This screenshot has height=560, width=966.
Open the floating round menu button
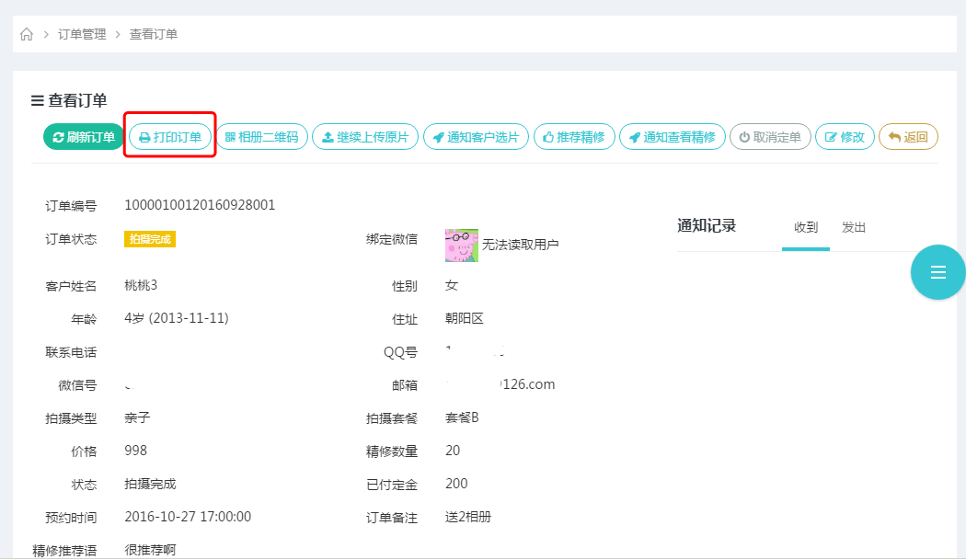937,272
